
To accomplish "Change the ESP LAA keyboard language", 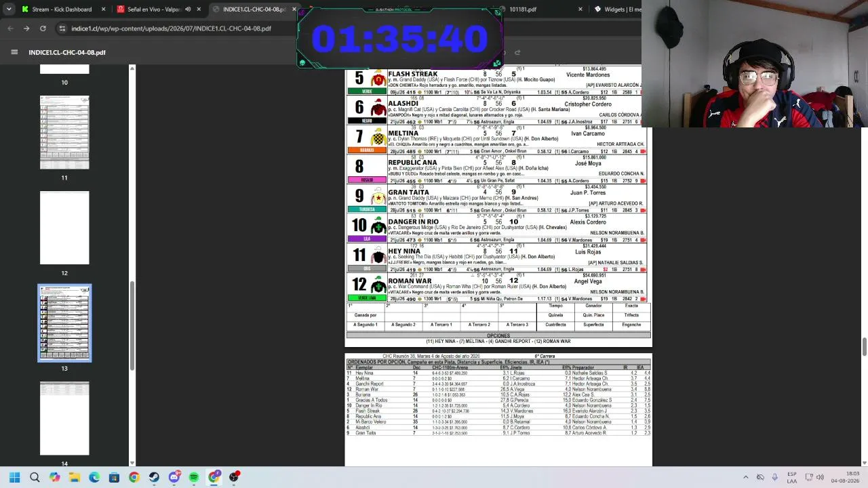I will point(792,477).
